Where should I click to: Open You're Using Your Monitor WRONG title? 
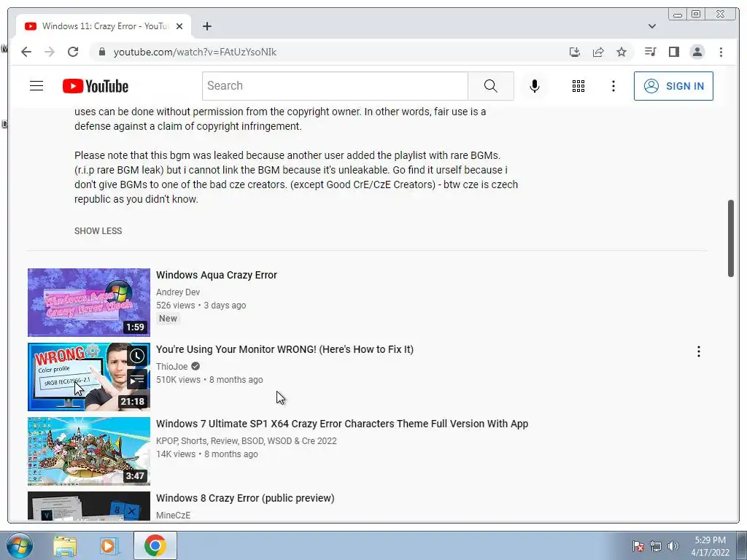285,349
